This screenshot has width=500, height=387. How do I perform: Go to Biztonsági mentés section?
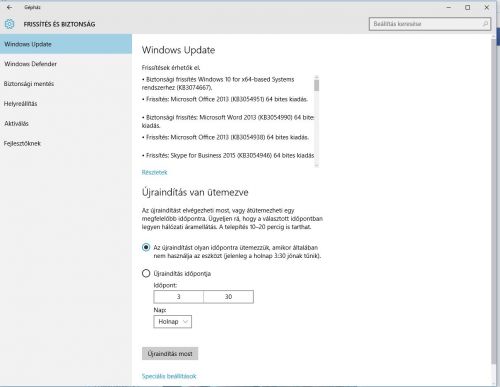66,84
